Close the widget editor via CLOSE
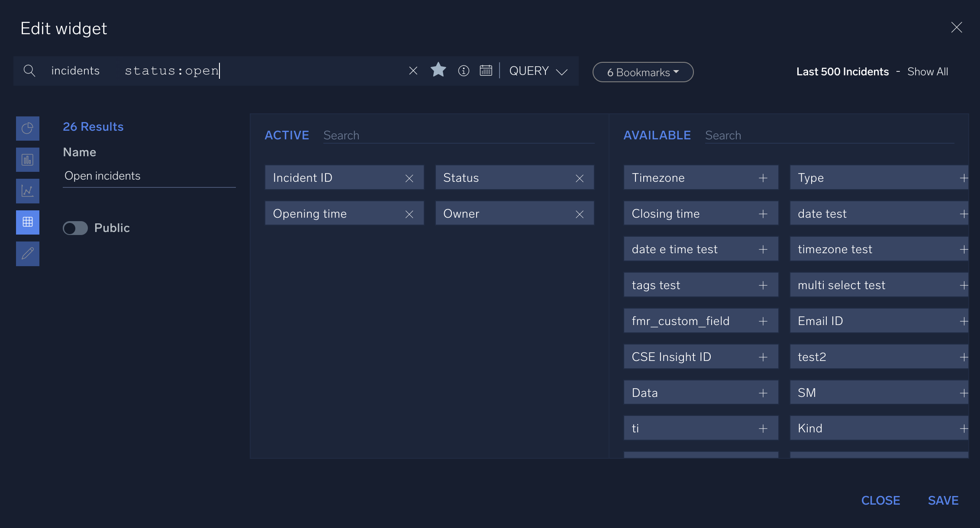Image resolution: width=980 pixels, height=528 pixels. (880, 500)
